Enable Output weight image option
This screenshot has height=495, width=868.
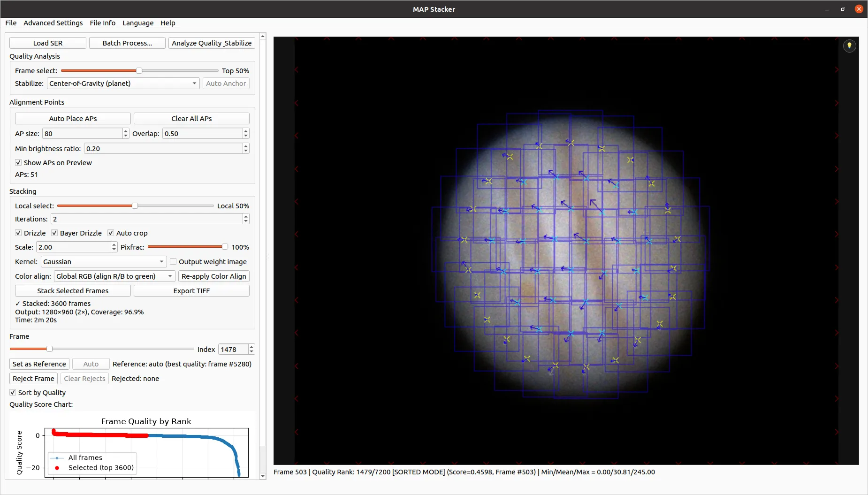tap(173, 261)
